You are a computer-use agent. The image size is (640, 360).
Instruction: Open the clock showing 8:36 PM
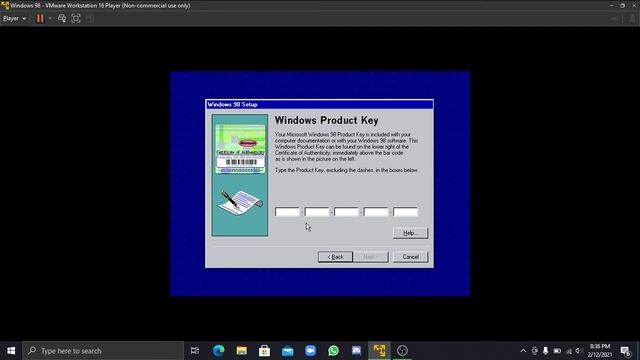(x=600, y=351)
